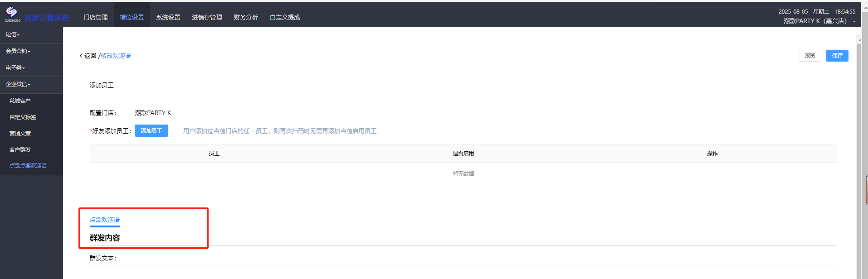Click the CAISHENG logo icon
This screenshot has height=279, width=868.
(x=12, y=14)
